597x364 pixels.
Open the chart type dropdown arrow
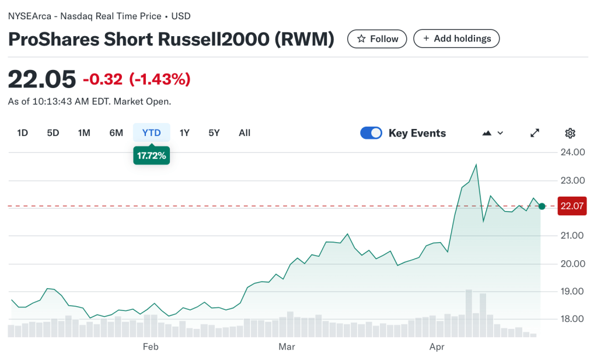point(500,133)
